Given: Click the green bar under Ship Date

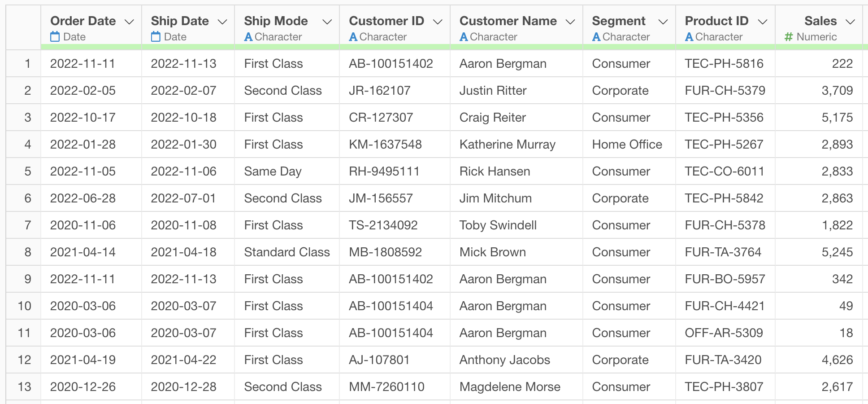Looking at the screenshot, I should pyautogui.click(x=188, y=47).
